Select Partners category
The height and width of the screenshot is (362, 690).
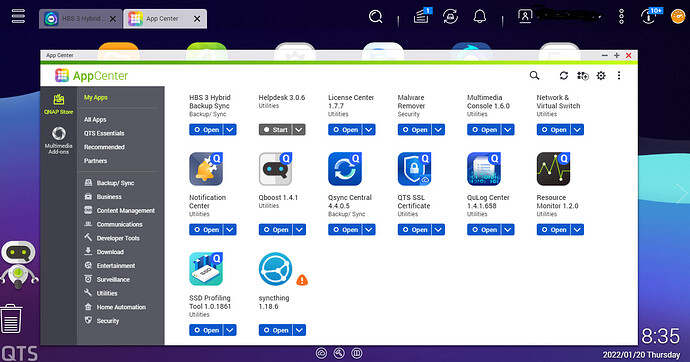95,161
